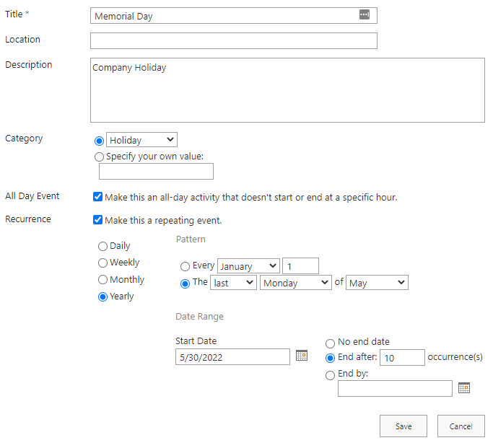This screenshot has width=493, height=448.
Task: Open the Holiday category dropdown
Action: 141,140
